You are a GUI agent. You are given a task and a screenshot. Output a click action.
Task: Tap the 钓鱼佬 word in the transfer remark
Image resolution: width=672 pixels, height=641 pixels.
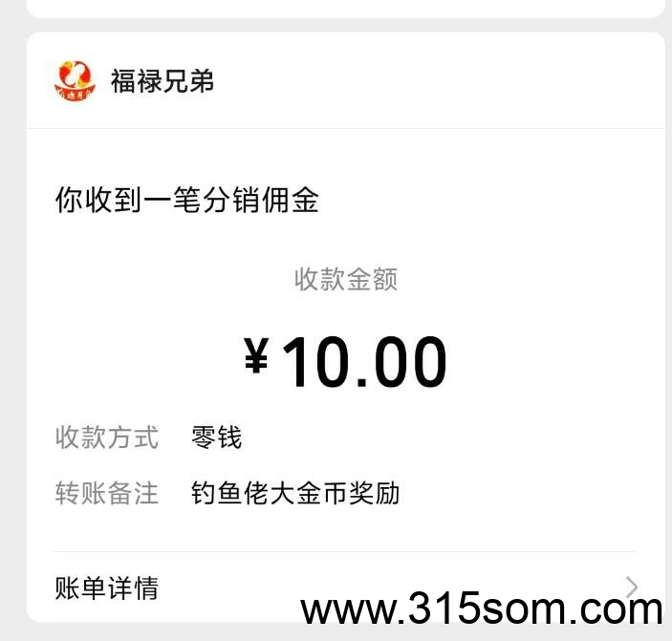230,493
